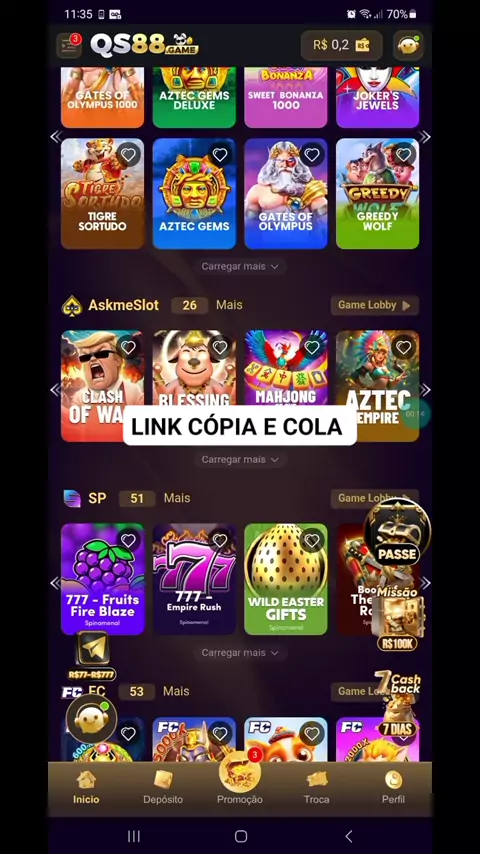Viewport: 480px width, 854px height.
Task: Open the Perfil tab
Action: tap(393, 787)
